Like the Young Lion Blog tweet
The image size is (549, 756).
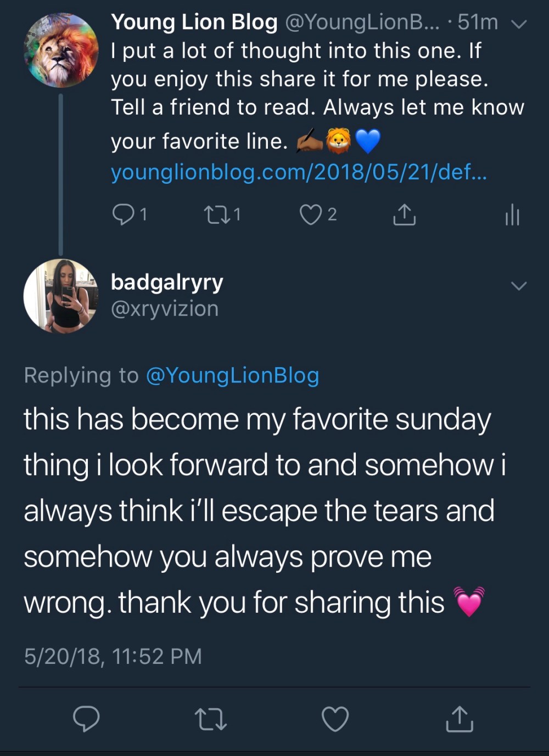(311, 215)
